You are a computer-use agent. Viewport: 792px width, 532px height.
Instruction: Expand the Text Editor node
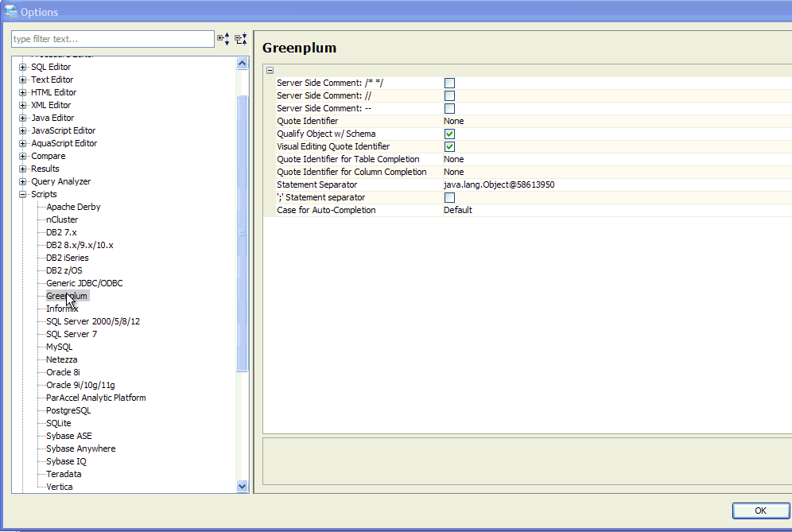(x=22, y=80)
